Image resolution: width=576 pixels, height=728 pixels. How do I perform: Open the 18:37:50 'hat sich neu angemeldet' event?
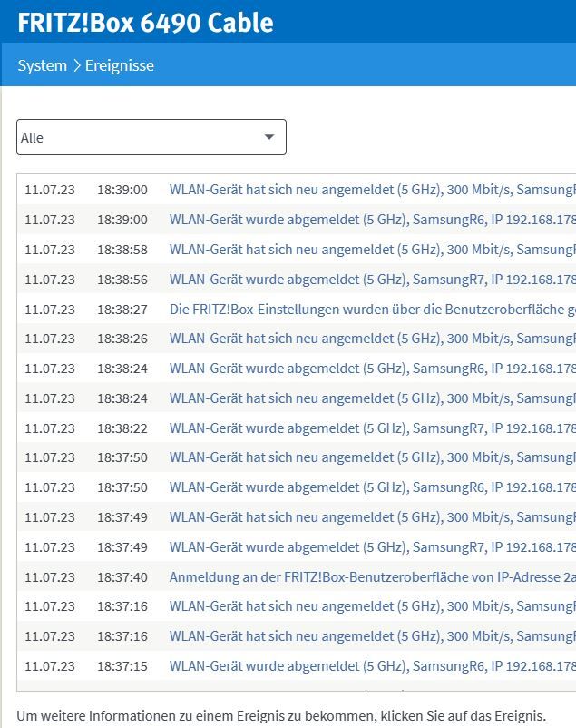[x=372, y=457]
